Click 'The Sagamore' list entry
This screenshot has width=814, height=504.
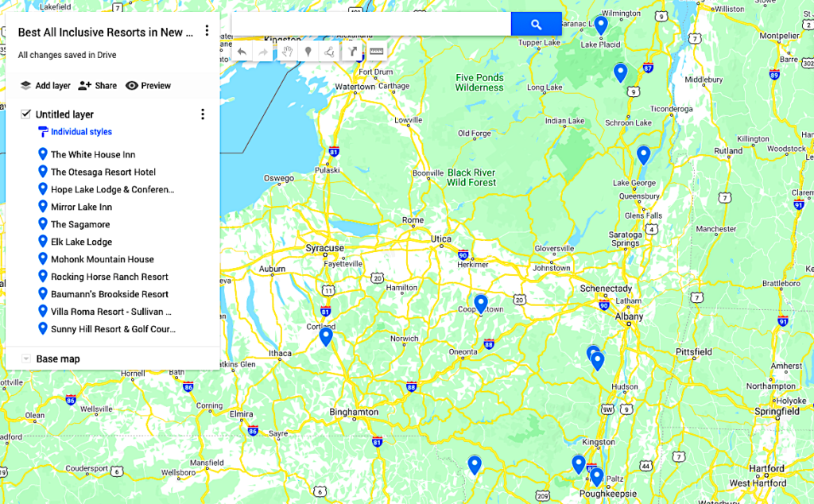click(80, 224)
